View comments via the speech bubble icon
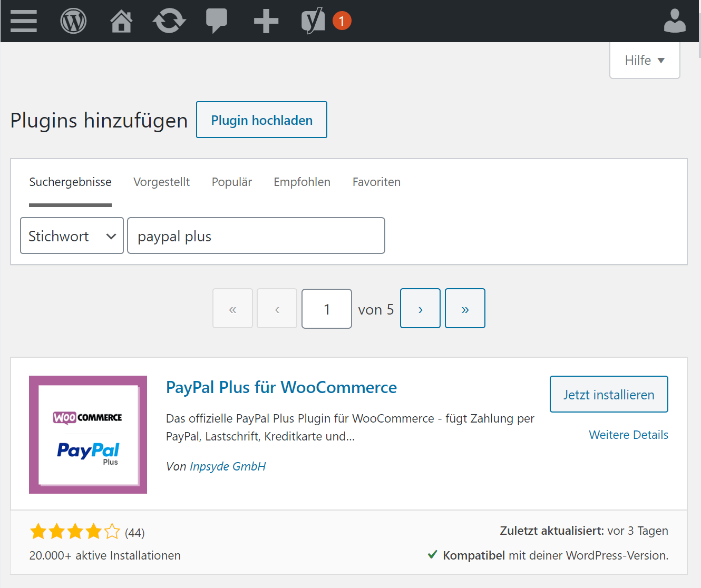 (x=217, y=21)
